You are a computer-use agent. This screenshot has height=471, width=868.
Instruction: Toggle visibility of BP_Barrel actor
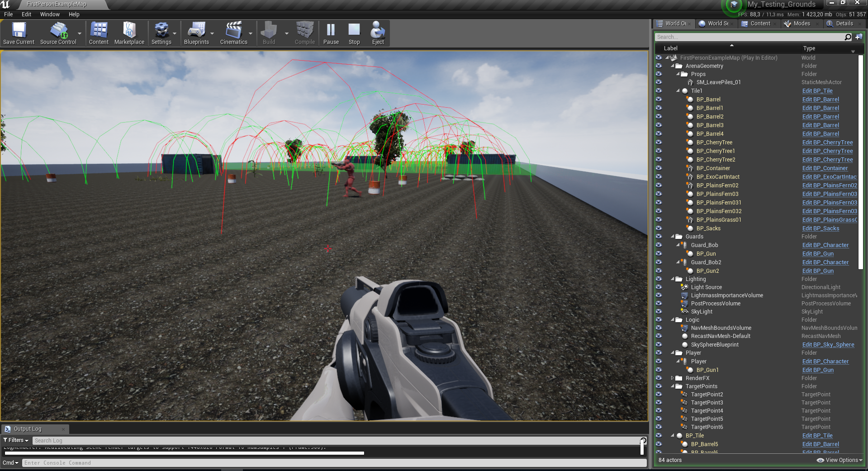659,100
